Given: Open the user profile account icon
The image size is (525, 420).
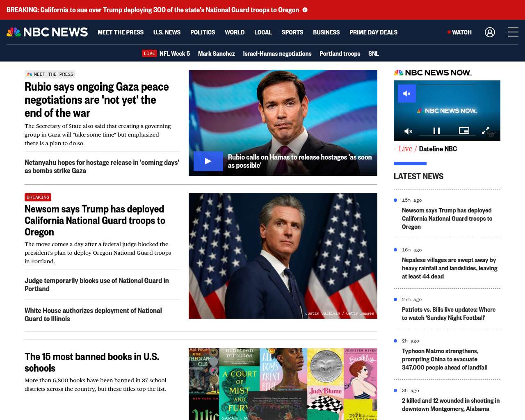Looking at the screenshot, I should 490,32.
